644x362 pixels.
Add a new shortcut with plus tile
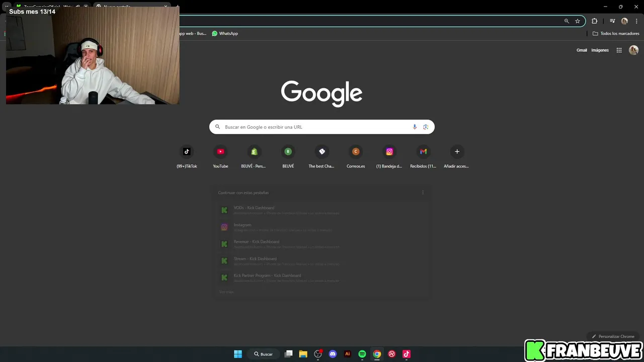pyautogui.click(x=457, y=157)
